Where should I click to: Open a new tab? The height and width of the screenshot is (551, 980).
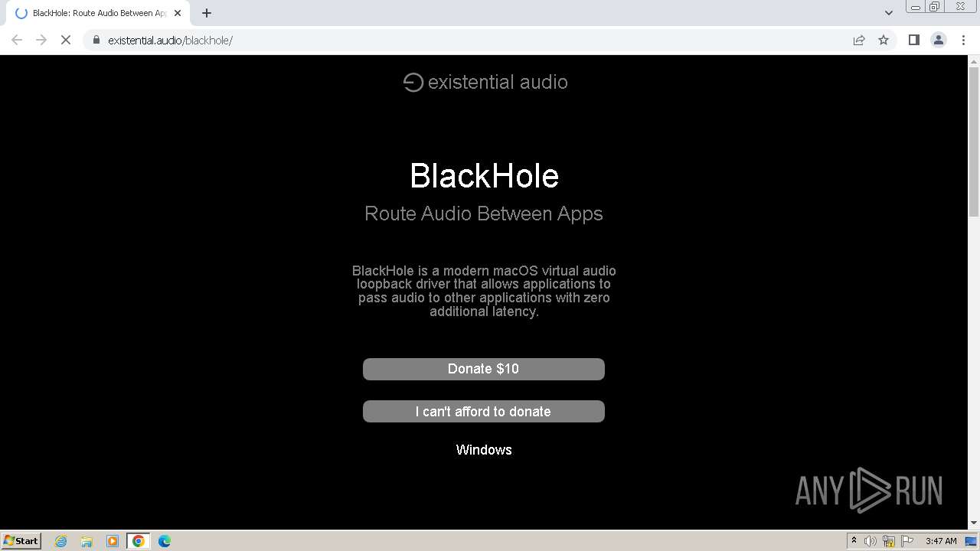207,13
